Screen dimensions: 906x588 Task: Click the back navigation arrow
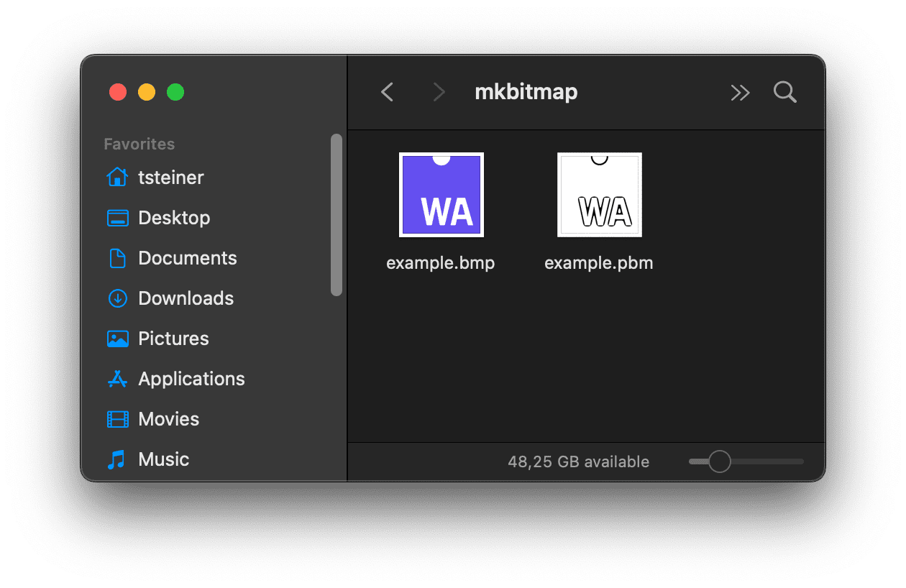pyautogui.click(x=387, y=92)
